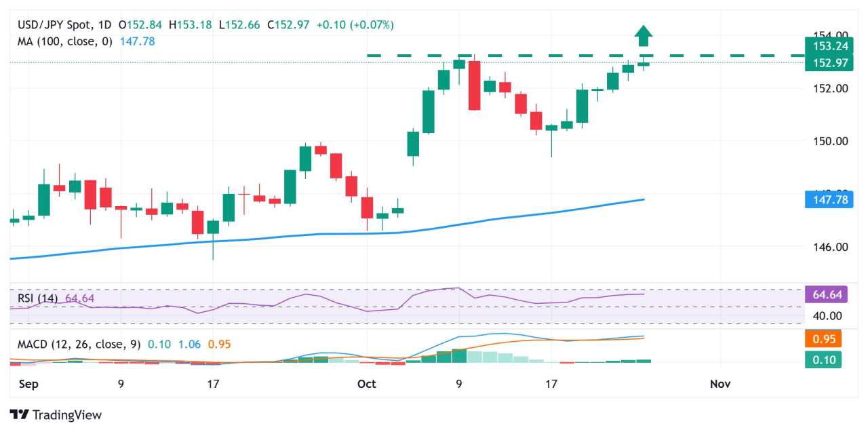Click the blue 147.78 MA price tag

click(x=823, y=199)
